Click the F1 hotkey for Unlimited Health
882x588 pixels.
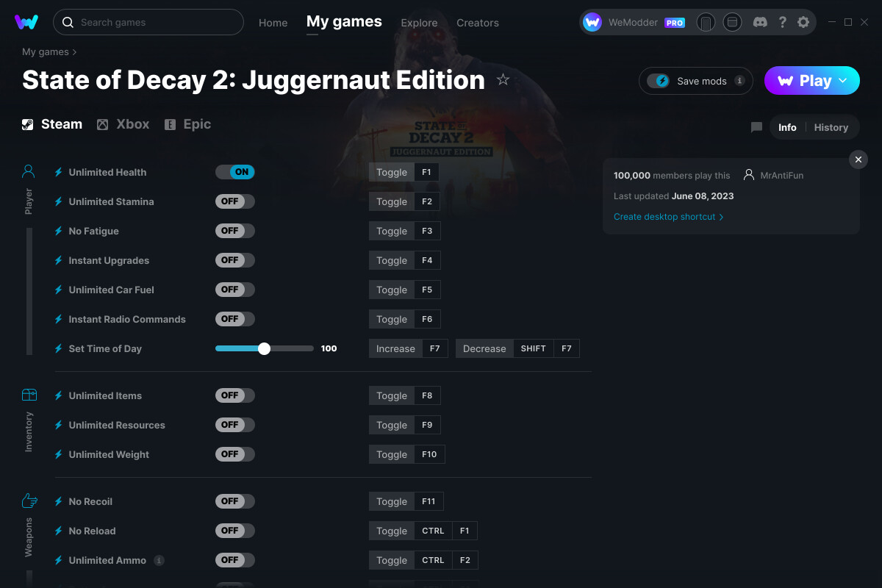(x=426, y=172)
